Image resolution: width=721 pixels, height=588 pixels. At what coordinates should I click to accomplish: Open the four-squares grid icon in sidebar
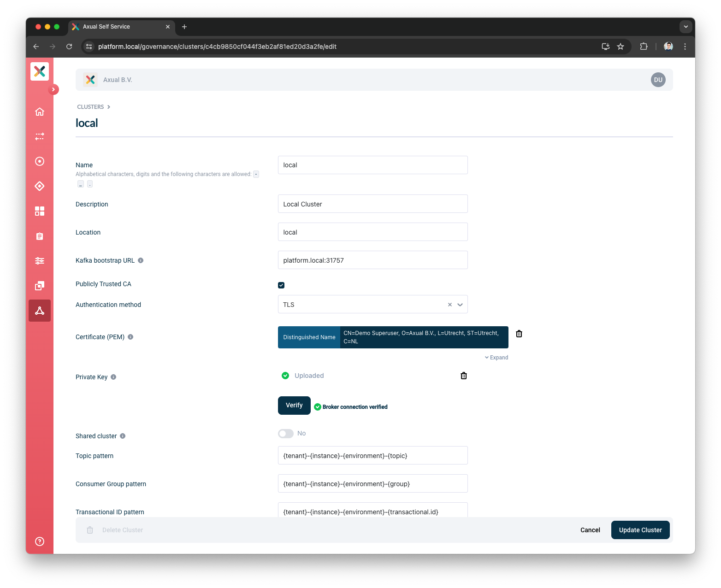(40, 211)
